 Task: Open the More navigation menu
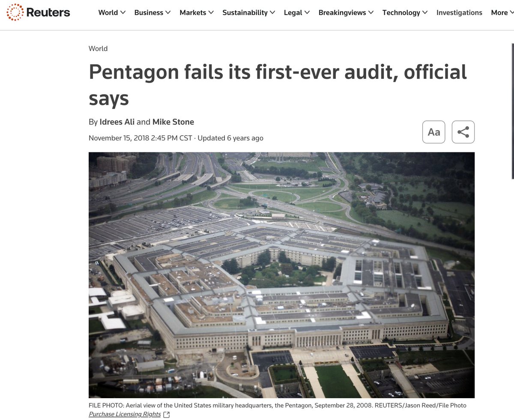coord(502,13)
